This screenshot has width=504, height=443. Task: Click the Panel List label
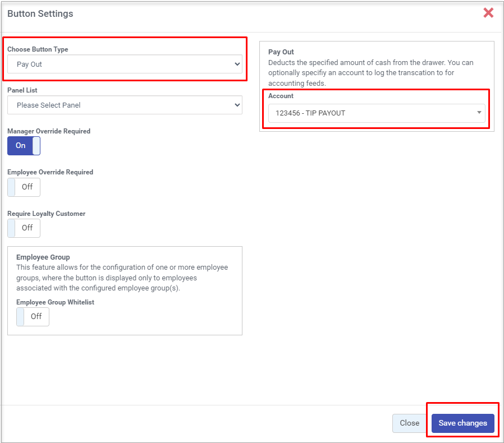point(22,90)
